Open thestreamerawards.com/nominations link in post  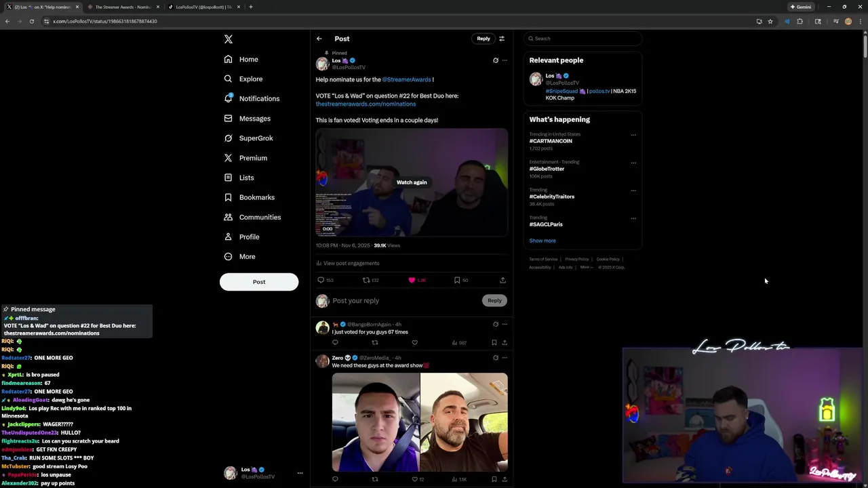click(366, 104)
